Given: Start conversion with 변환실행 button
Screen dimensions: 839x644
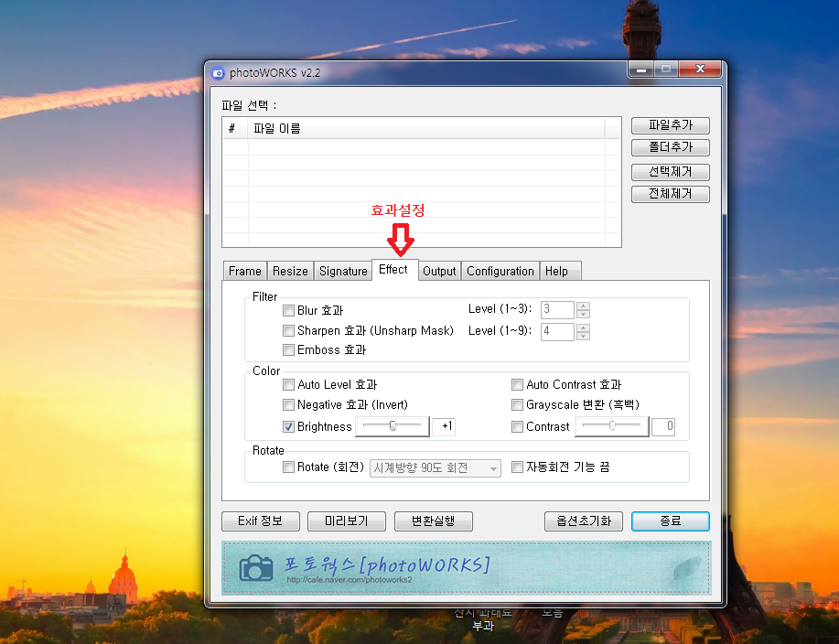Looking at the screenshot, I should point(434,521).
